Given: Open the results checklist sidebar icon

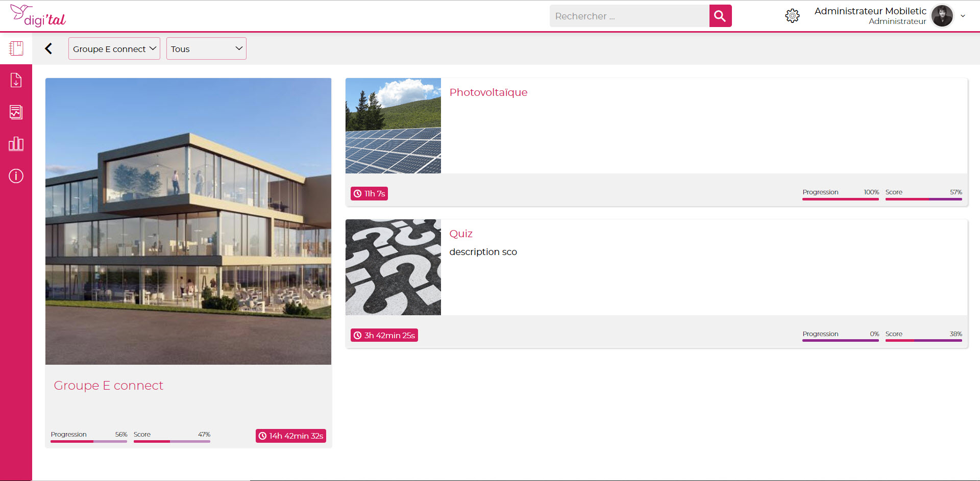Looking at the screenshot, I should 16,112.
